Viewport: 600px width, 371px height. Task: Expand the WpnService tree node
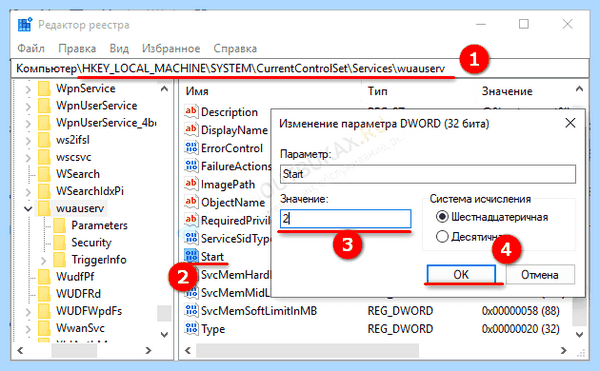click(x=28, y=89)
